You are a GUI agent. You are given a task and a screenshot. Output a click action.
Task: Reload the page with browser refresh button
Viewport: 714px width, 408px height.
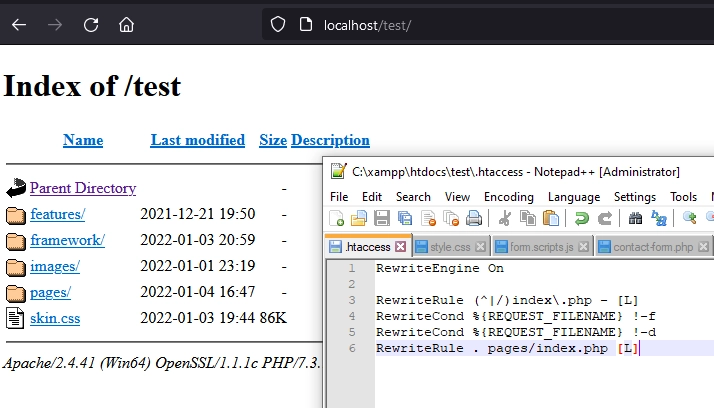point(91,25)
